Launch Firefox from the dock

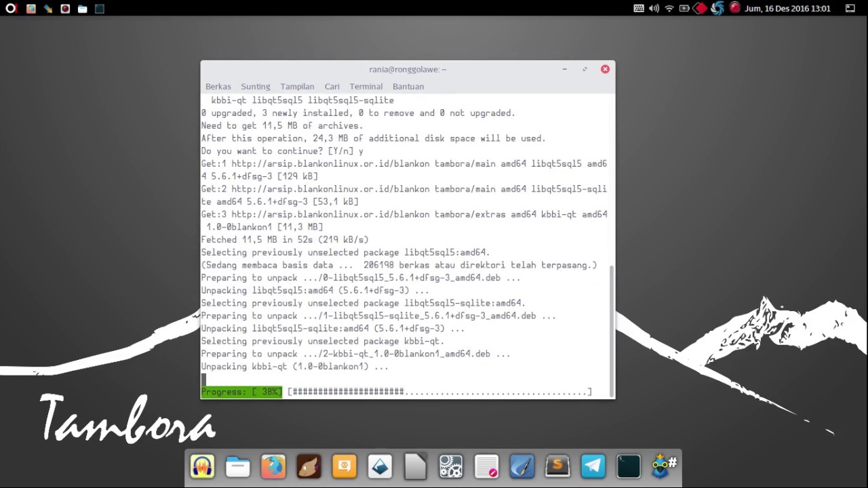[273, 466]
